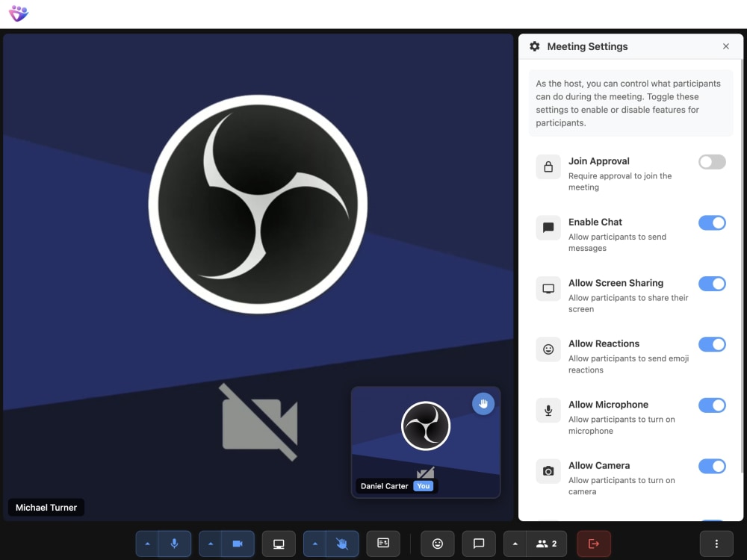Mute the microphone in the bottom toolbar

(174, 544)
